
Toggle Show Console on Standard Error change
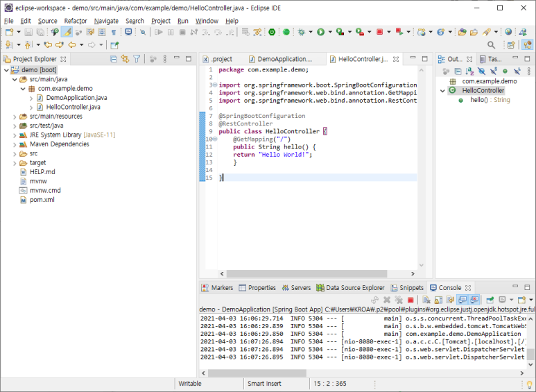coord(474,300)
